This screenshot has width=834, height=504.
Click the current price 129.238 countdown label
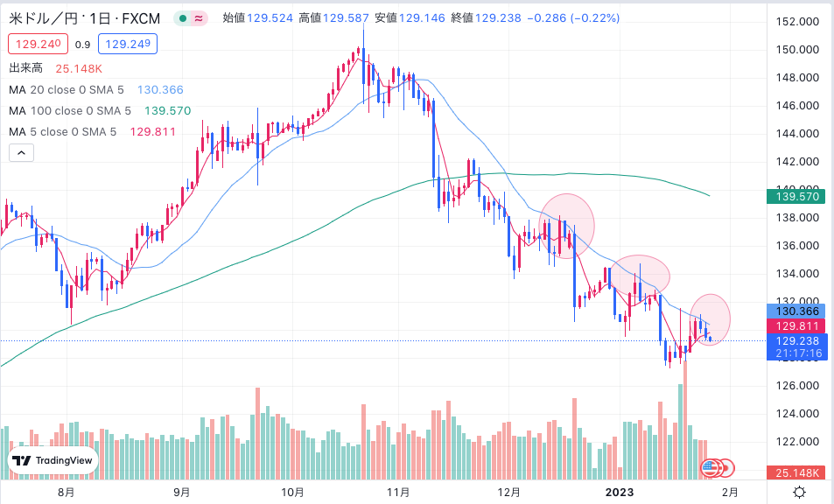tap(796, 346)
